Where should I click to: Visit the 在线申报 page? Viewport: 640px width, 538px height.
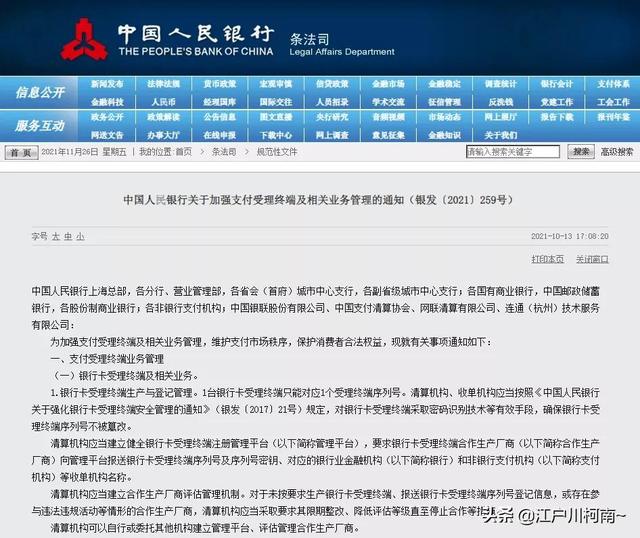[x=220, y=135]
